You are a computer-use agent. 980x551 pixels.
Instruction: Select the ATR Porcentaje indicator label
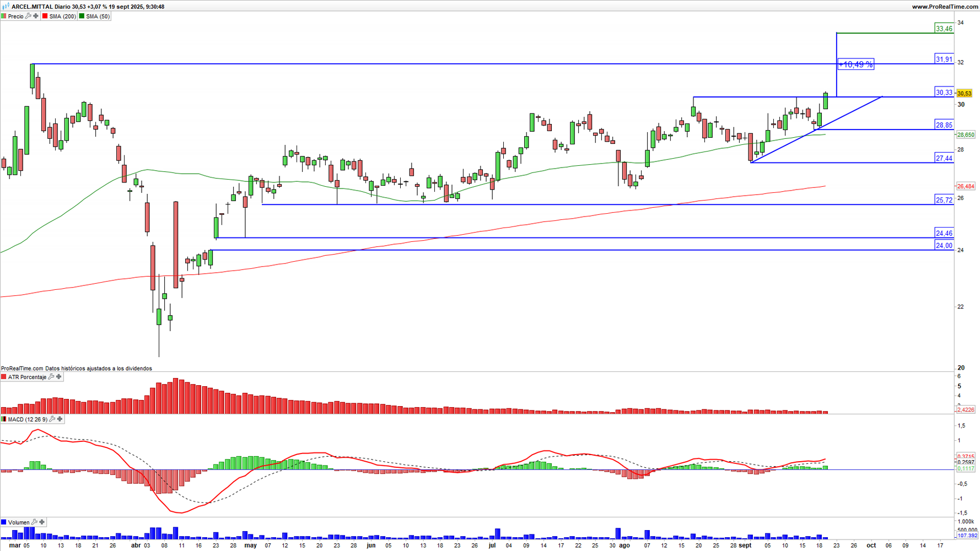tap(28, 377)
